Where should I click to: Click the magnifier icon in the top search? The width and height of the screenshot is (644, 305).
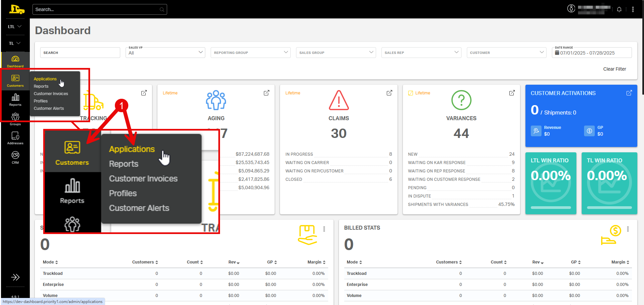pyautogui.click(x=162, y=9)
